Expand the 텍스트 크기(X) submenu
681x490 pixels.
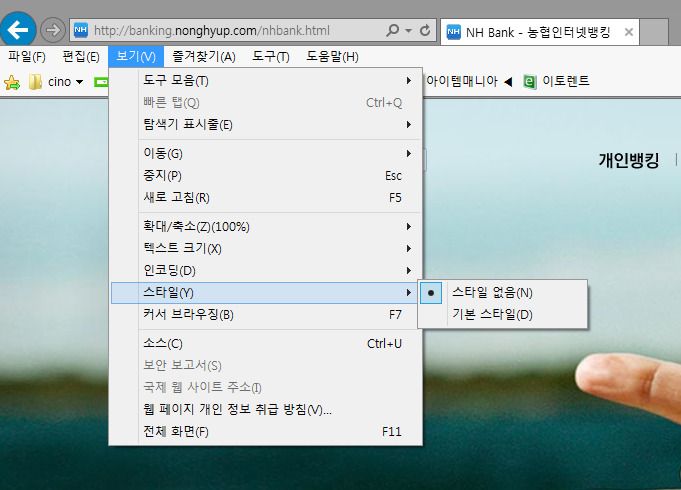point(266,248)
